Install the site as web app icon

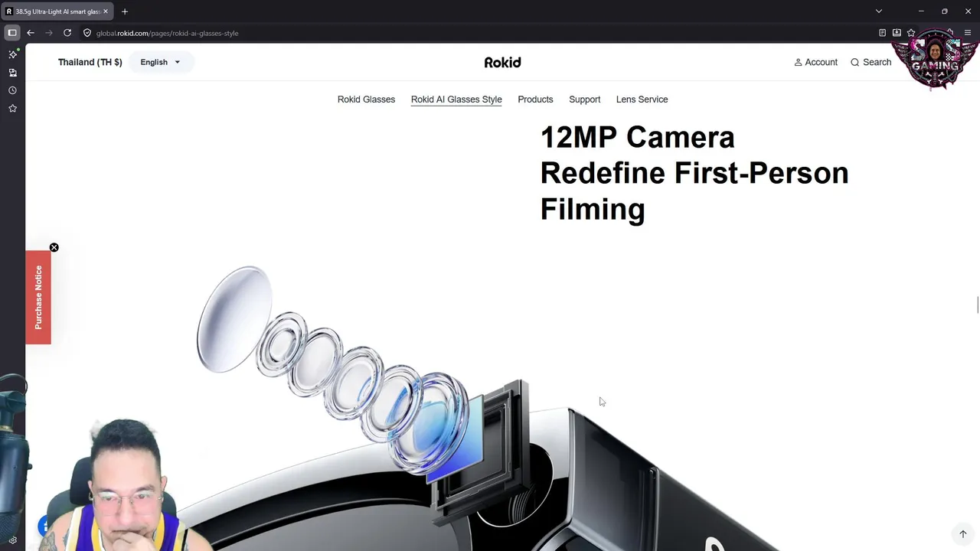[x=897, y=33]
